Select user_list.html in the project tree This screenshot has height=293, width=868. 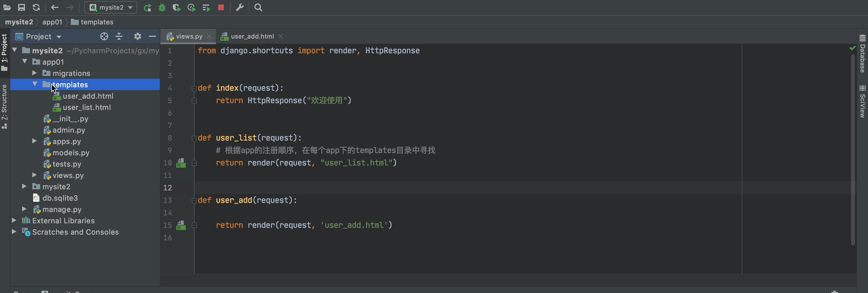[87, 108]
